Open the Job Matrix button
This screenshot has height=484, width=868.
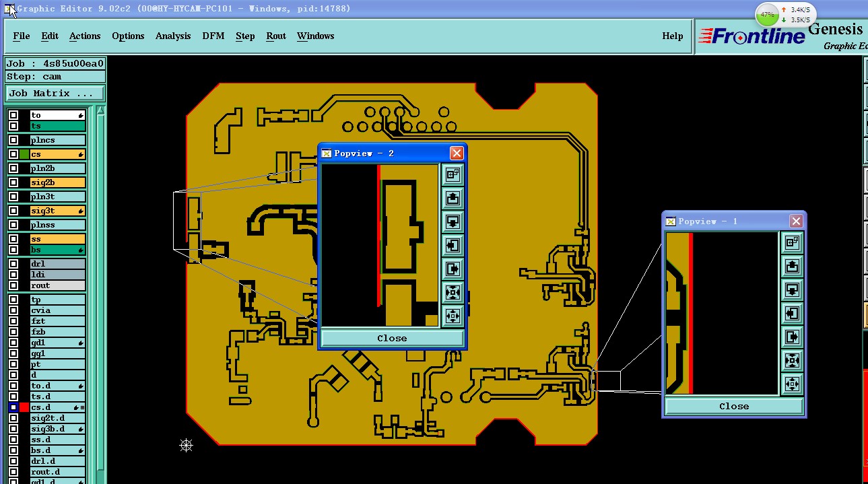coord(55,94)
